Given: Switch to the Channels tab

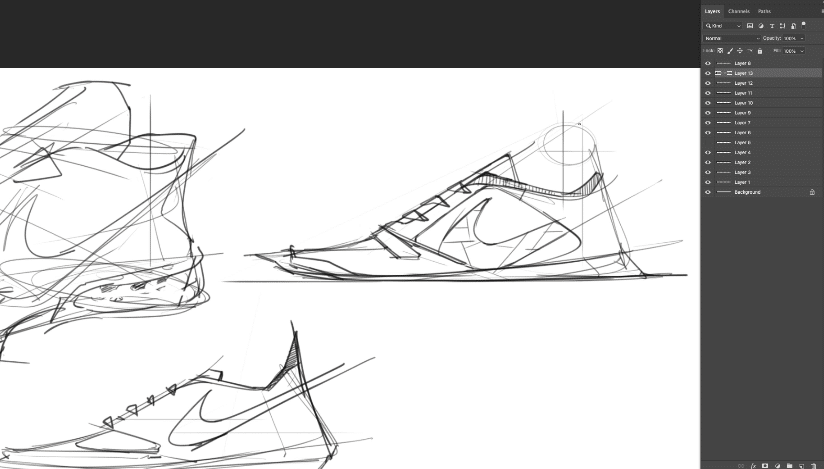Looking at the screenshot, I should coord(739,11).
